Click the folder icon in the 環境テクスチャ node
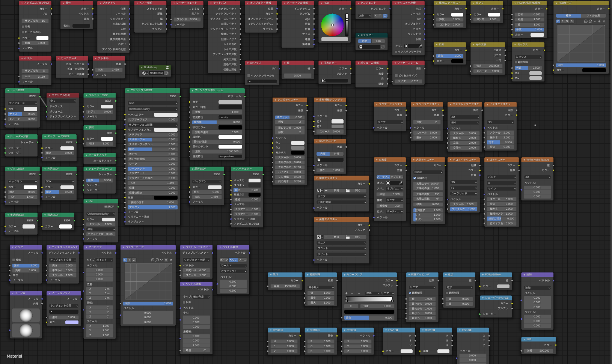This screenshot has width=612, height=364. pos(348,191)
